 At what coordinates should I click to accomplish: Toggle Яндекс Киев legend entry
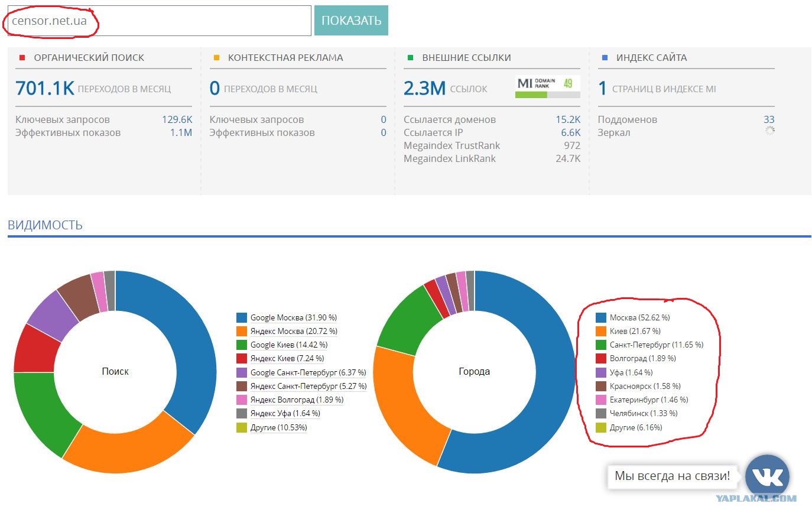click(x=280, y=358)
